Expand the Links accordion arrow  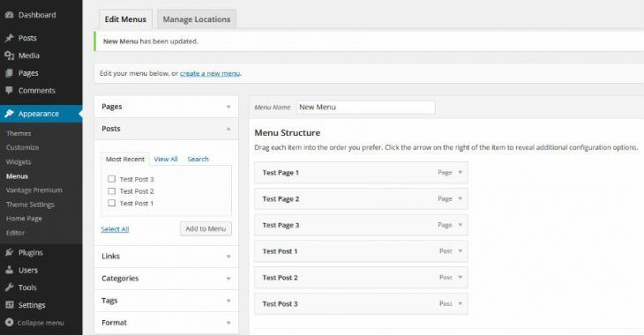click(228, 257)
